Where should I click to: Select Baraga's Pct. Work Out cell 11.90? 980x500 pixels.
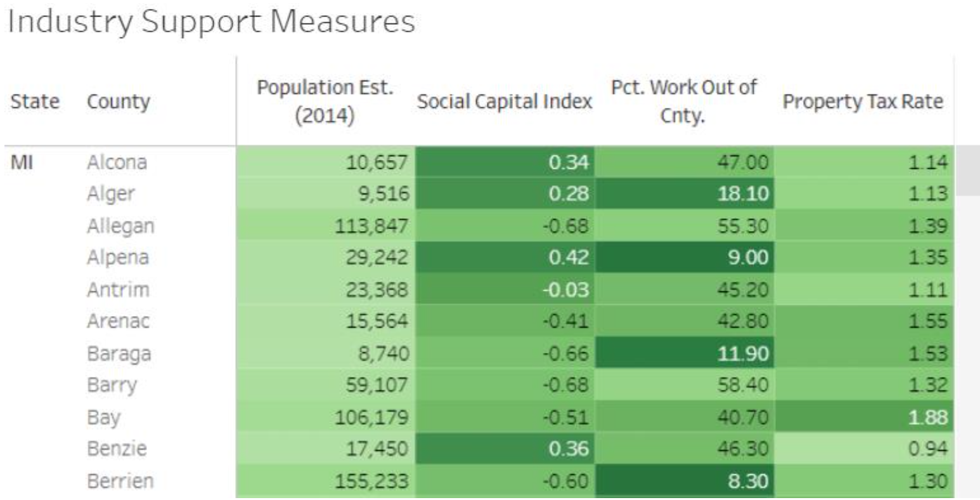742,353
